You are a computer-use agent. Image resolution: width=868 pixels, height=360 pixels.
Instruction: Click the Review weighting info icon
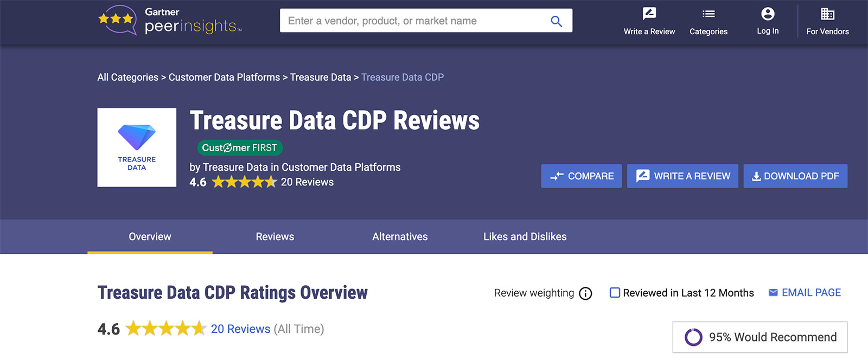[585, 293]
